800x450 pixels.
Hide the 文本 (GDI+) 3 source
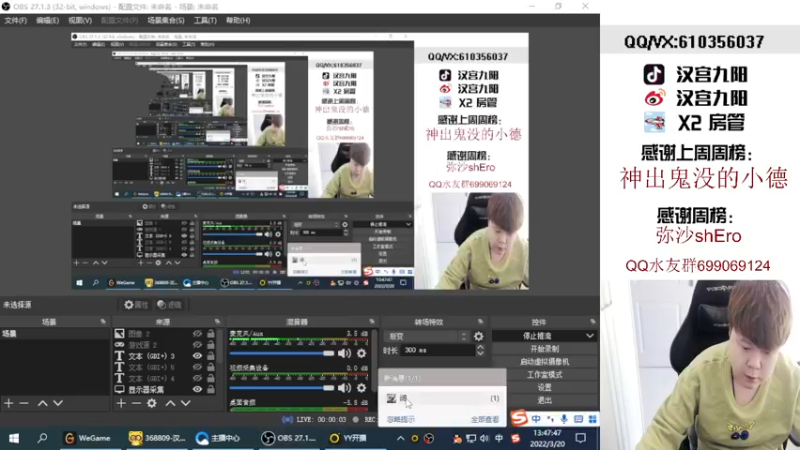pyautogui.click(x=197, y=356)
